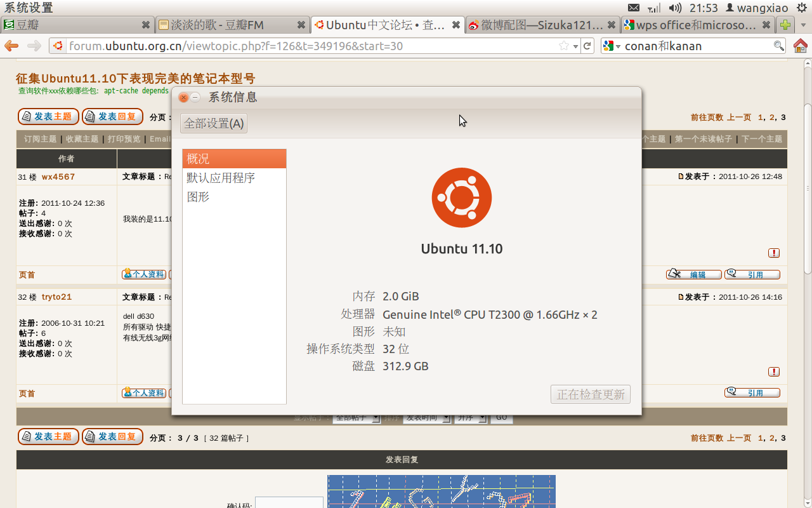Select 图形 in the sidebar list
The image size is (812, 508).
(x=234, y=197)
